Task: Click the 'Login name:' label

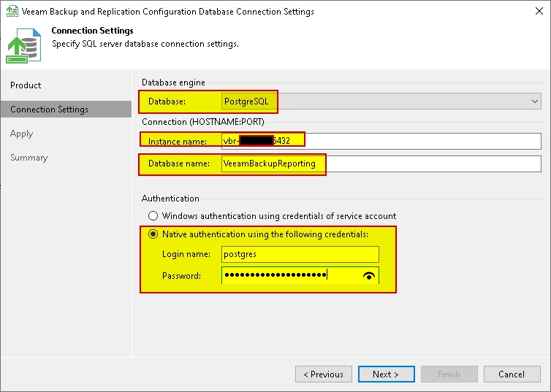Action: [x=186, y=254]
